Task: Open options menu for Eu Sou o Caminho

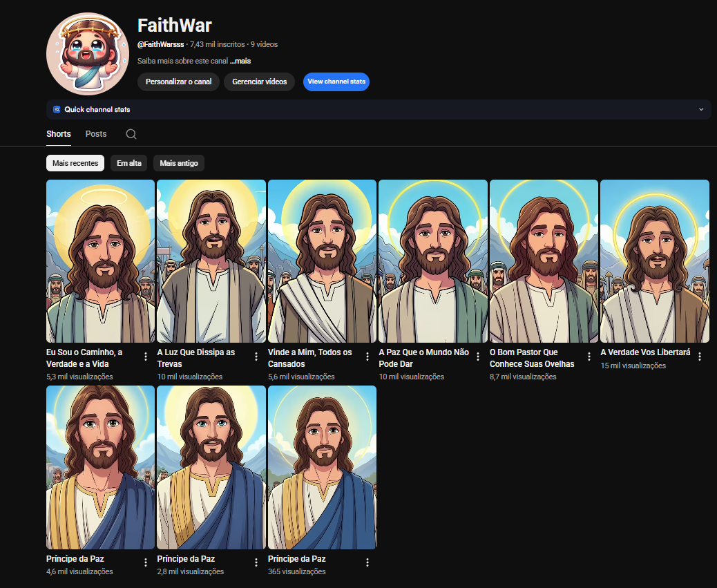Action: pyautogui.click(x=146, y=357)
